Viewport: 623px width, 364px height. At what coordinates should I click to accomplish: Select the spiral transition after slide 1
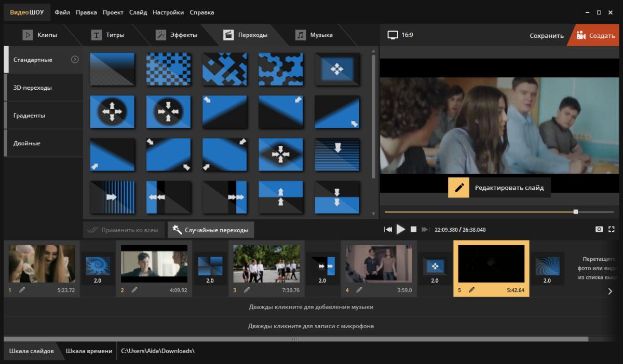[x=98, y=265]
